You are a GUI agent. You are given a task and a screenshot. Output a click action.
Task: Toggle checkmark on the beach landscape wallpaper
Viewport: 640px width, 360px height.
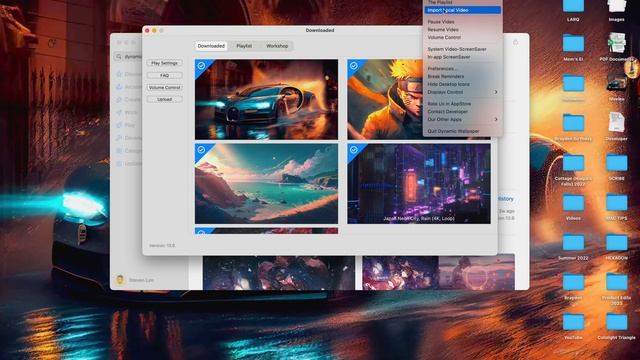coord(201,150)
